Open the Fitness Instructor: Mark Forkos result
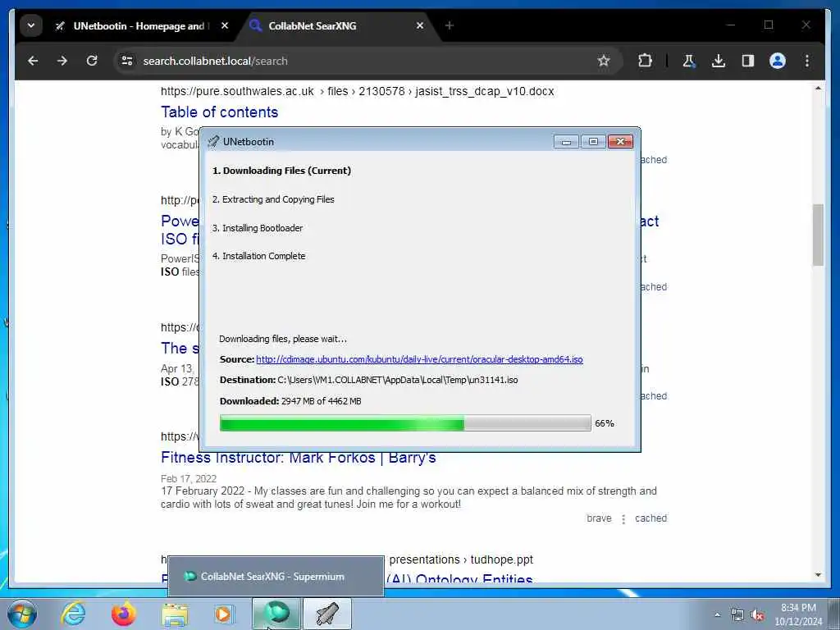The image size is (840, 630). point(299,458)
